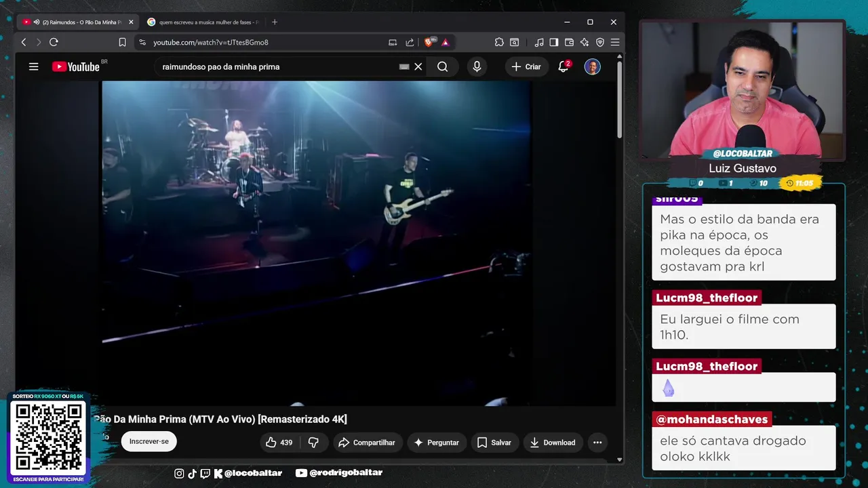868x488 pixels.
Task: Click Inscrever-se subscribe button
Action: [149, 441]
